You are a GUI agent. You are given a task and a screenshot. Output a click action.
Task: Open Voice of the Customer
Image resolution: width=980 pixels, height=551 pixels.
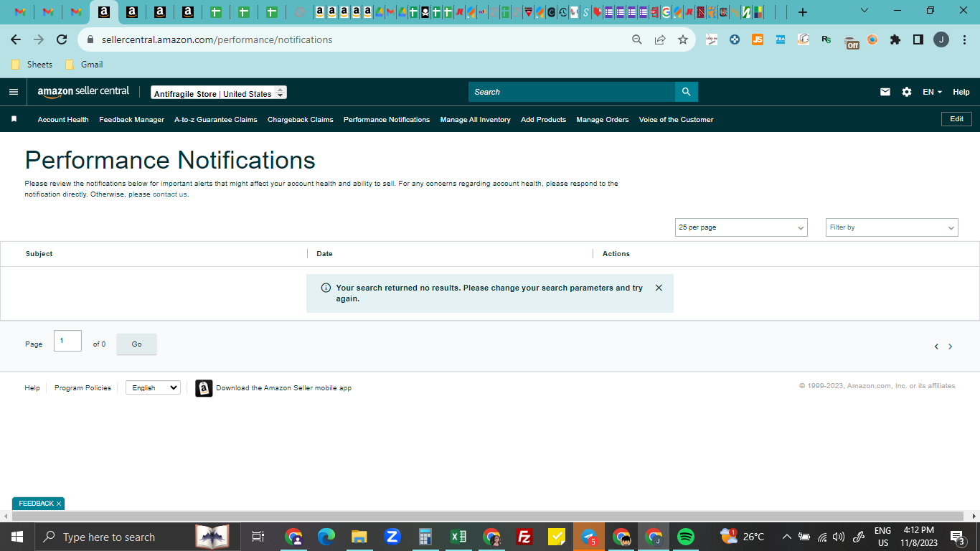[676, 120]
